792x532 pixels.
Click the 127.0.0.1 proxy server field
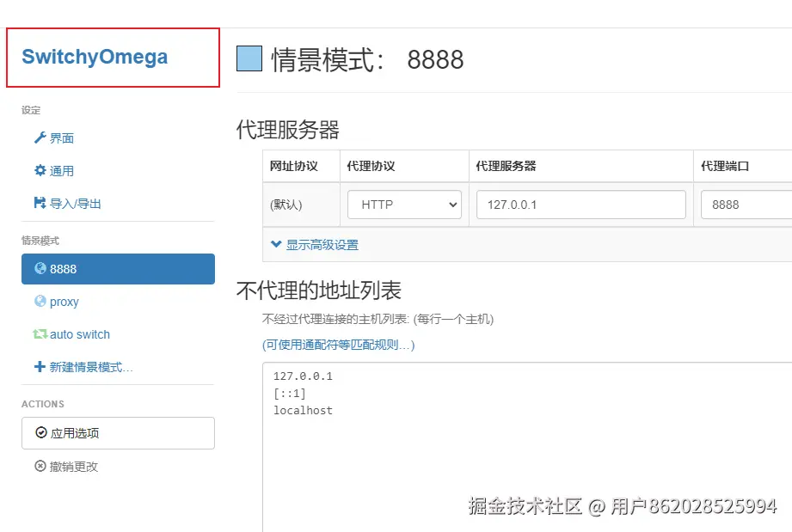(x=580, y=205)
